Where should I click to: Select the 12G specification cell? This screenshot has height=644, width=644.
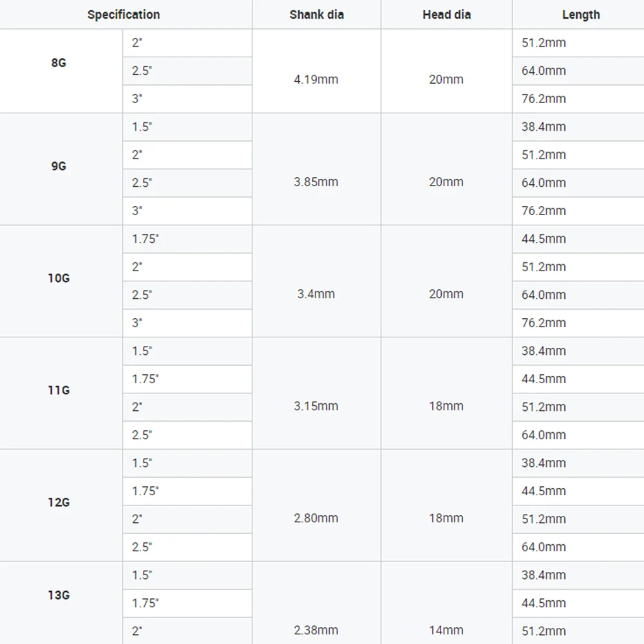point(59,502)
